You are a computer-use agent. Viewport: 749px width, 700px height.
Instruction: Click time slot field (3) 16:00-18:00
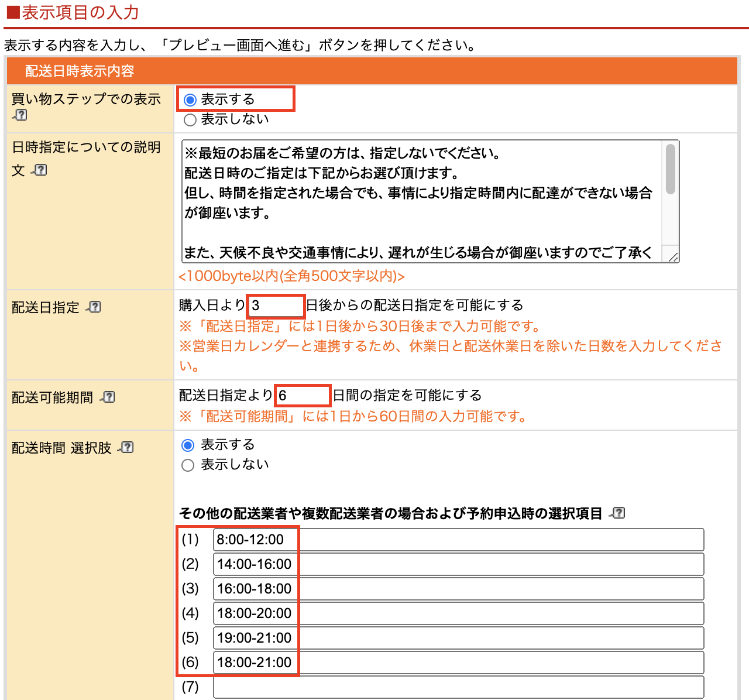click(458, 589)
